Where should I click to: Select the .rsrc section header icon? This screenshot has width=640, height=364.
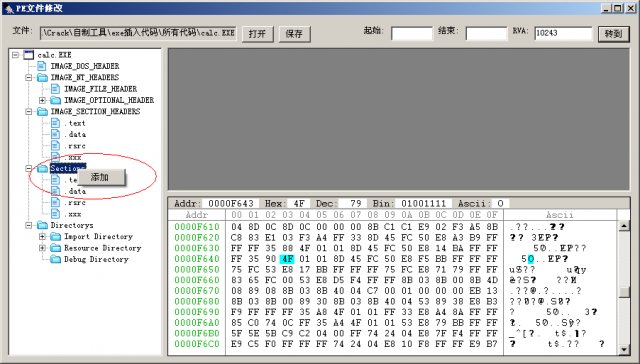coord(56,146)
